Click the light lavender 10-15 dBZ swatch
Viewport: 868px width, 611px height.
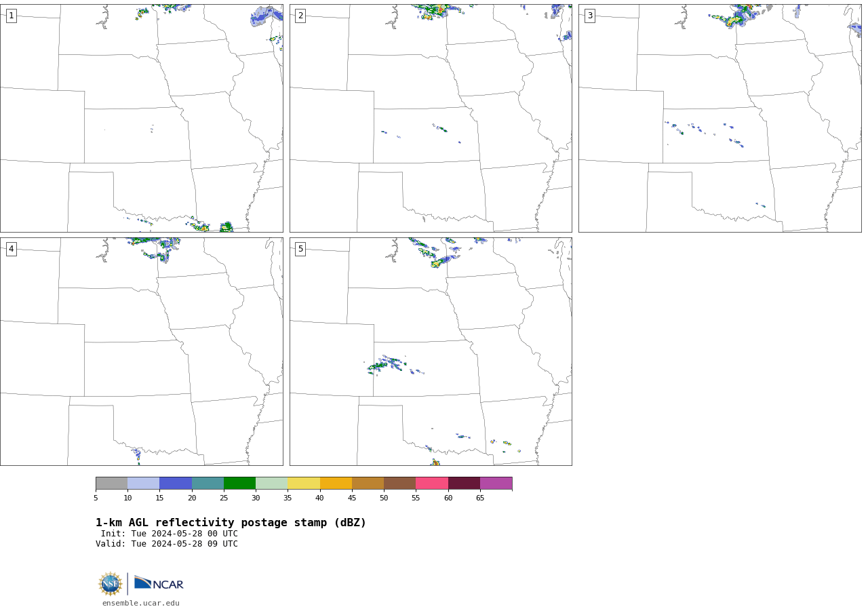(x=143, y=484)
